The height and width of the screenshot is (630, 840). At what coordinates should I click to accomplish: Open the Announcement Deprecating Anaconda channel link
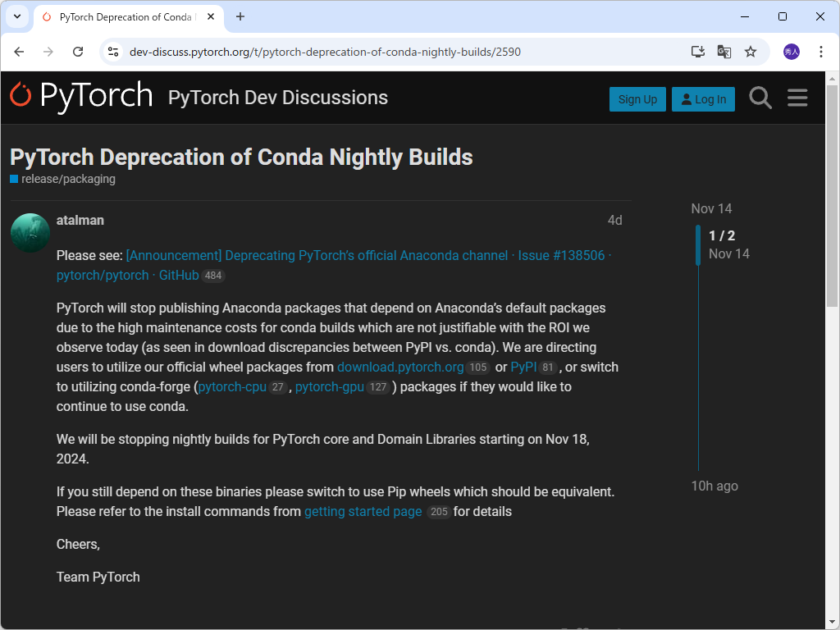(x=368, y=256)
